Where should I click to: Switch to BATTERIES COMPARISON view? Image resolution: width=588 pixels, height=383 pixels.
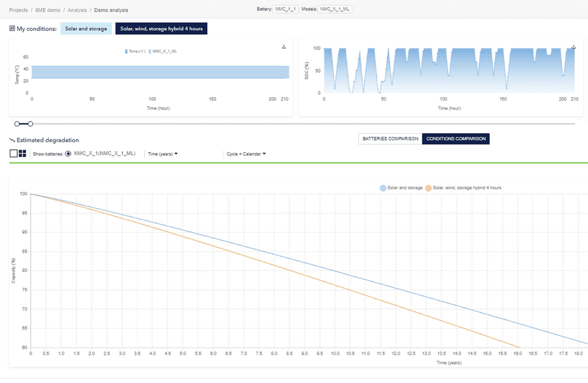(x=389, y=139)
